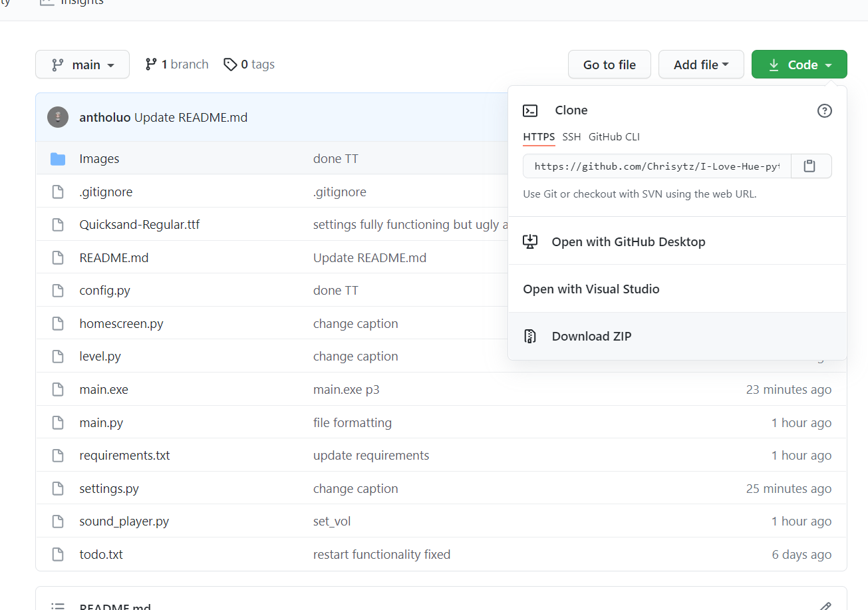Click the file icon beside config.py
The image size is (868, 610).
point(58,291)
